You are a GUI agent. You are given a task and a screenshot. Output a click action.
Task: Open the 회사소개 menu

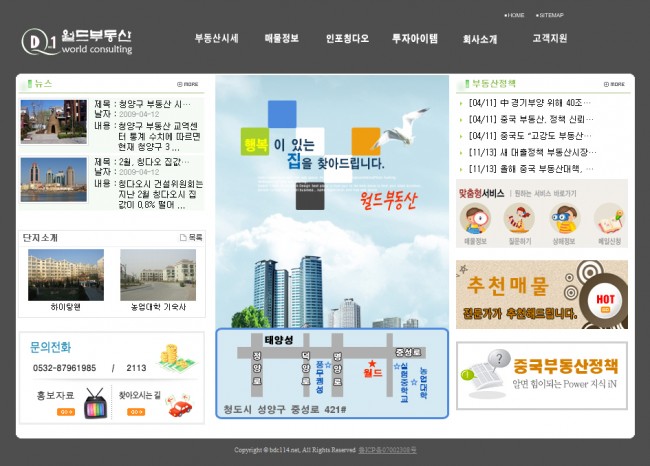click(x=480, y=39)
